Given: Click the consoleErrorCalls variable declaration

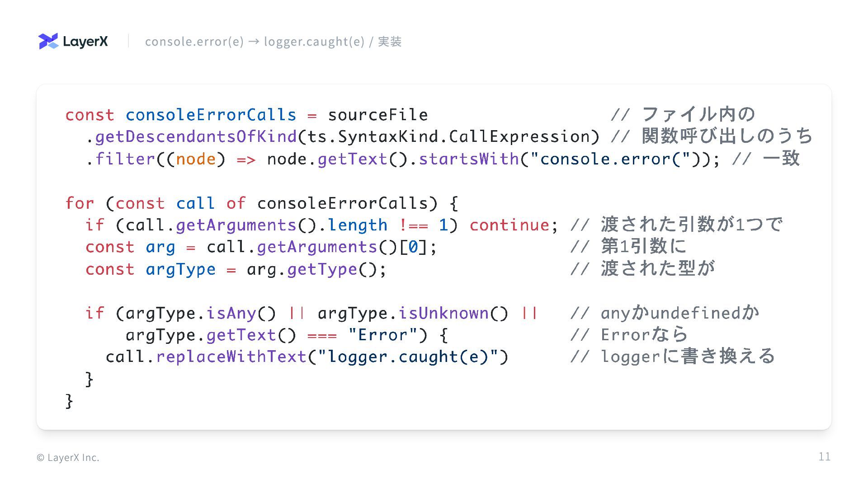Looking at the screenshot, I should pyautogui.click(x=211, y=115).
